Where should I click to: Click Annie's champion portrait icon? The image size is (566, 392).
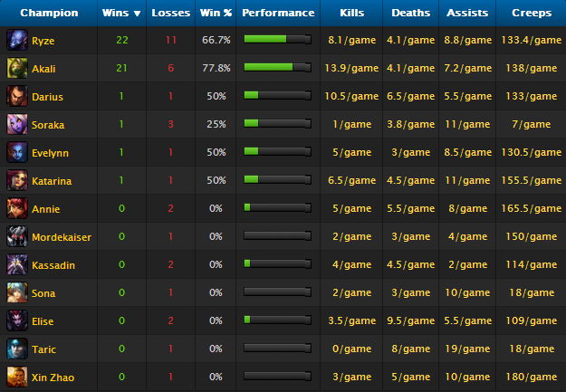pos(17,208)
